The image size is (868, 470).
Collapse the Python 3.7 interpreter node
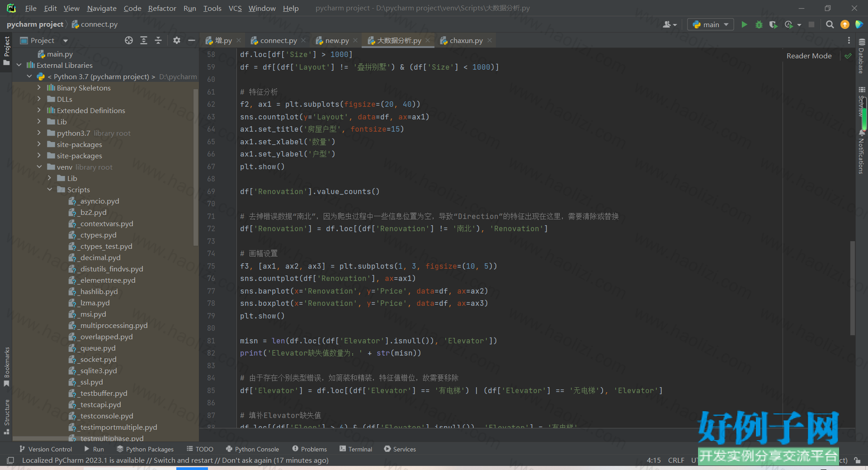pyautogui.click(x=29, y=76)
